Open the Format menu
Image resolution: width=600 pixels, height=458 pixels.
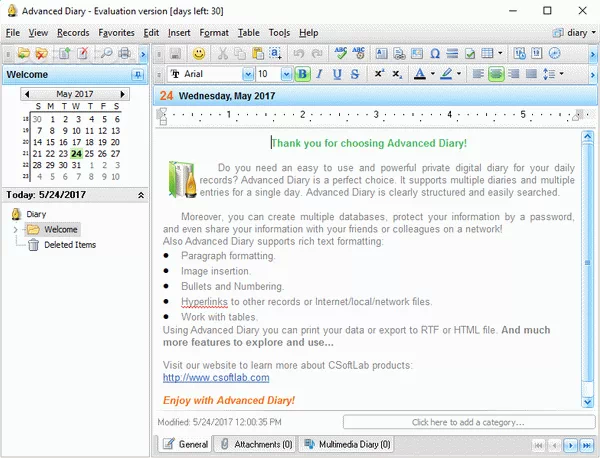(x=214, y=33)
